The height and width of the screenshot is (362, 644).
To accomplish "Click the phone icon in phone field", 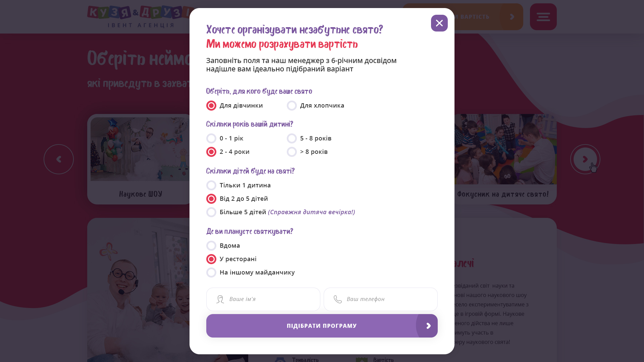I will [x=338, y=299].
